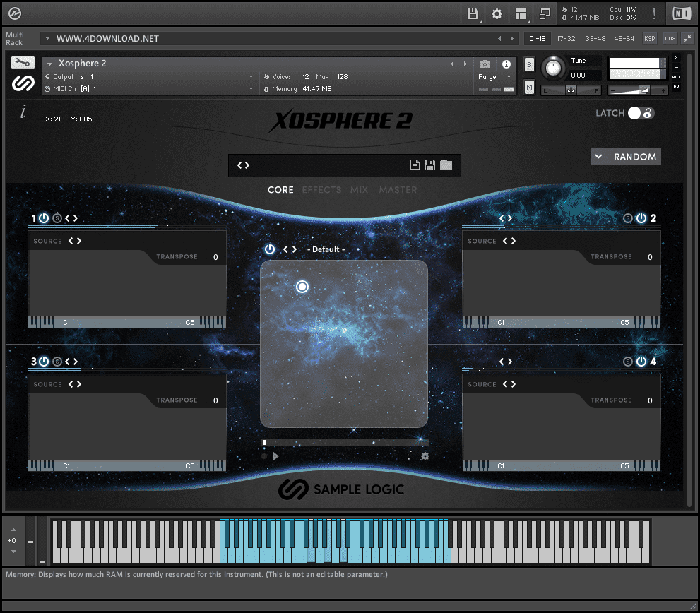Click the RANDOM button
700x613 pixels.
coord(634,157)
